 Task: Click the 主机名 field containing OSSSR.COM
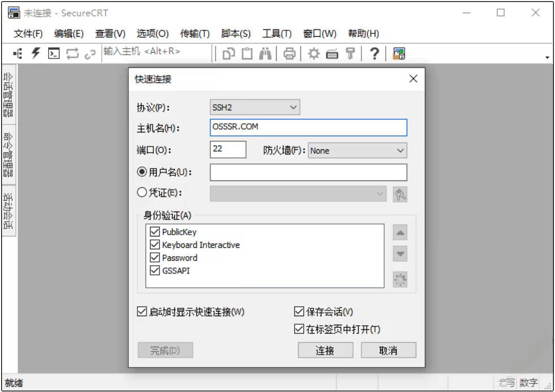coord(308,127)
